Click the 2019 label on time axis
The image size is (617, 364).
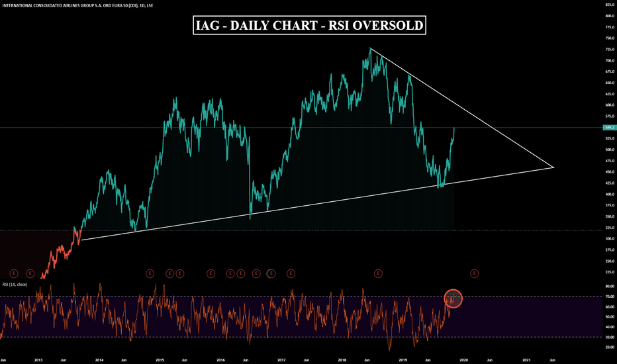coord(403,360)
